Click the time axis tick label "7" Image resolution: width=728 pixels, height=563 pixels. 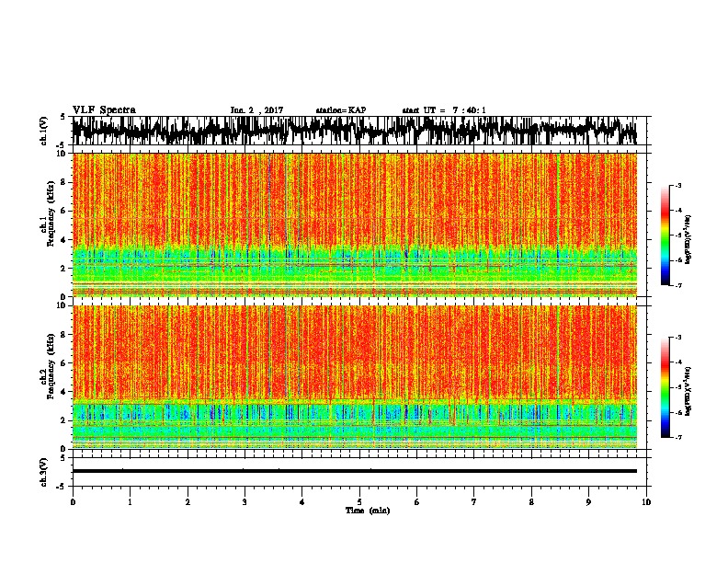click(474, 502)
